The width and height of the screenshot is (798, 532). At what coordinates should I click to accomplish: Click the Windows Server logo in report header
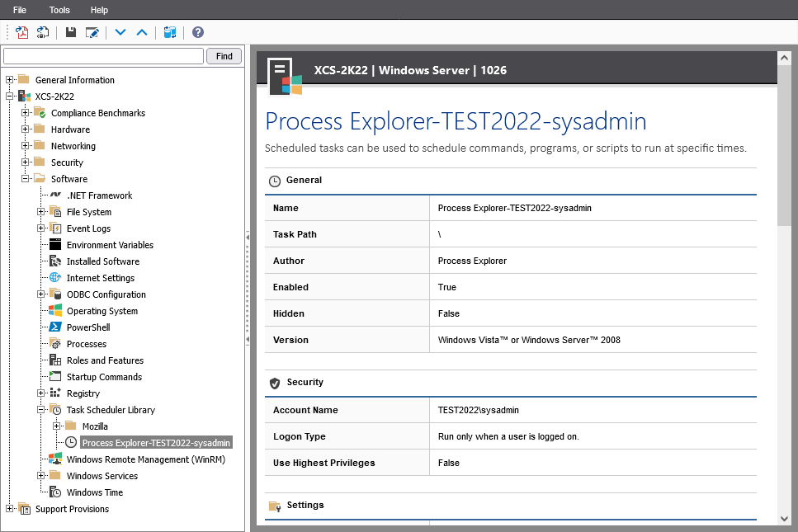(285, 77)
